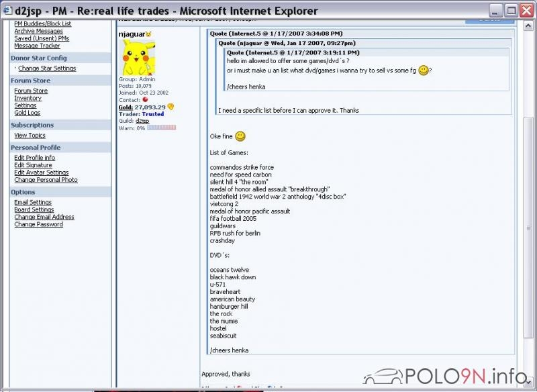Screen dimensions: 537x392
Task: Go to Message Tracker
Action: [x=37, y=46]
